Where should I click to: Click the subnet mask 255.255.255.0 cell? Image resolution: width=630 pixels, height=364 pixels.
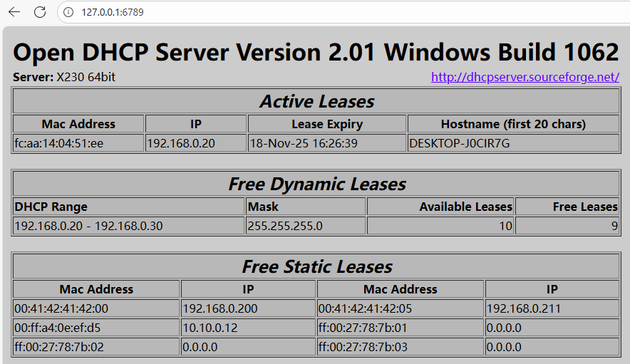click(x=285, y=226)
